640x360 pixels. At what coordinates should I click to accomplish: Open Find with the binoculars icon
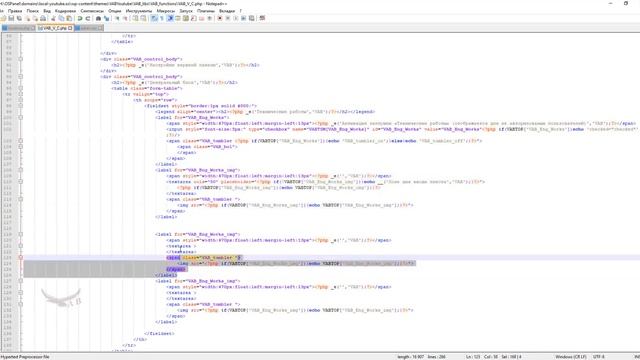(98, 18)
